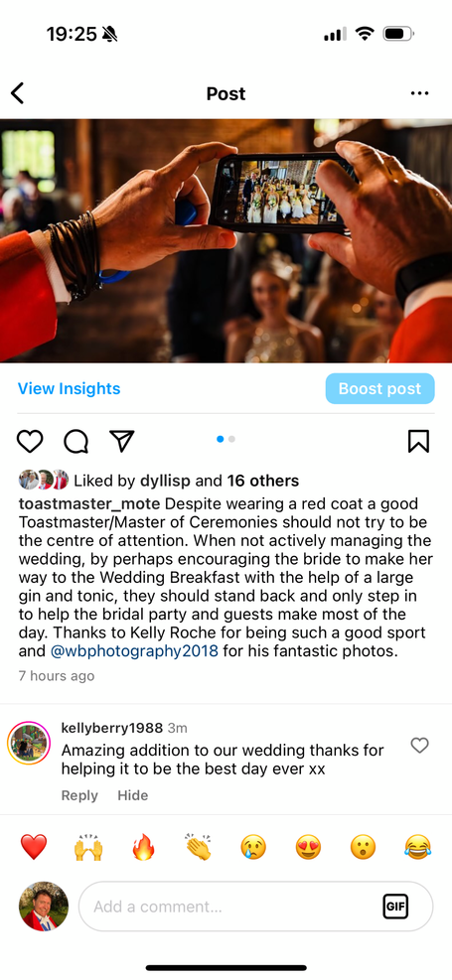
Task: View the 16 others who liked
Action: (262, 481)
